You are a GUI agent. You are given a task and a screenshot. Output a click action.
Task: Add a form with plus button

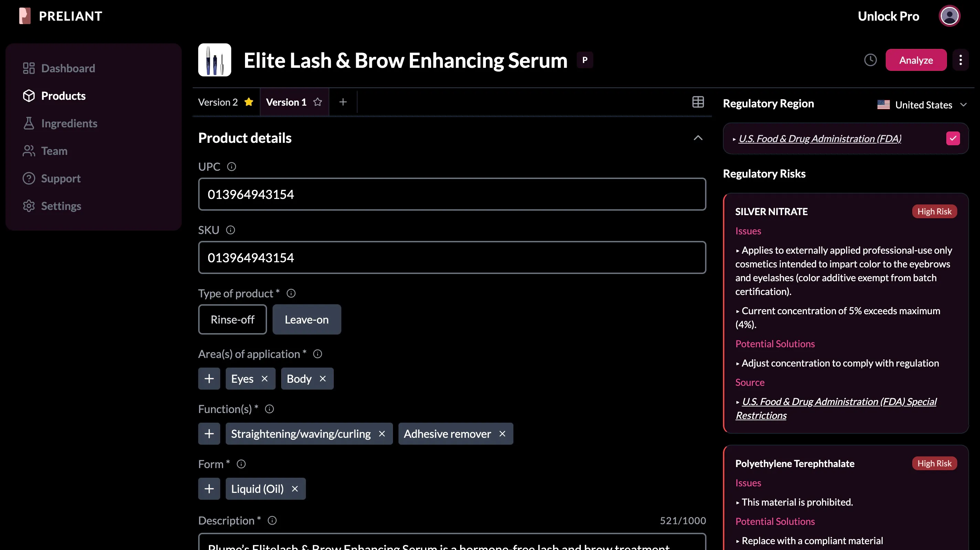click(x=209, y=489)
